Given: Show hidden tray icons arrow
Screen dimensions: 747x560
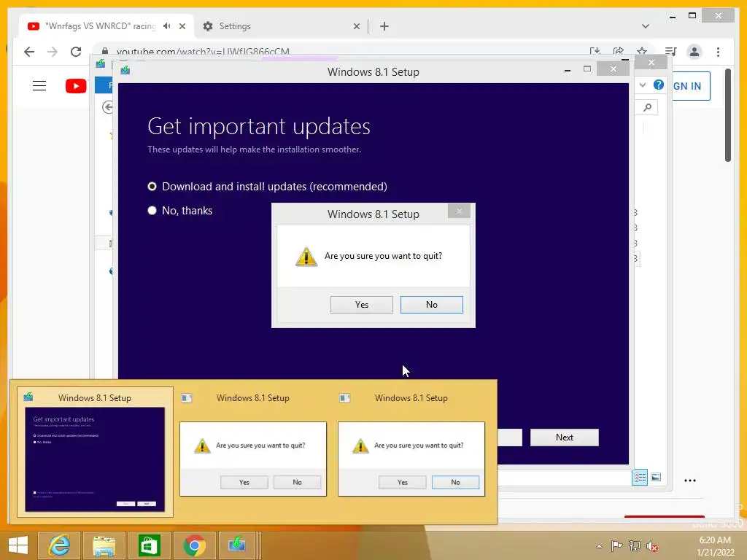Looking at the screenshot, I should 600,546.
